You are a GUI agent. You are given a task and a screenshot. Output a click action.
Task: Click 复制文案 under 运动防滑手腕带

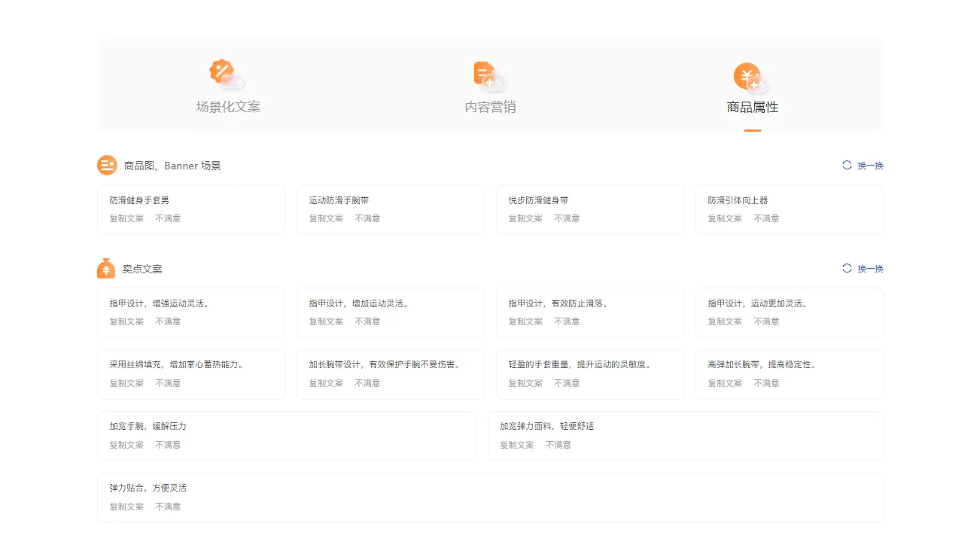[326, 218]
